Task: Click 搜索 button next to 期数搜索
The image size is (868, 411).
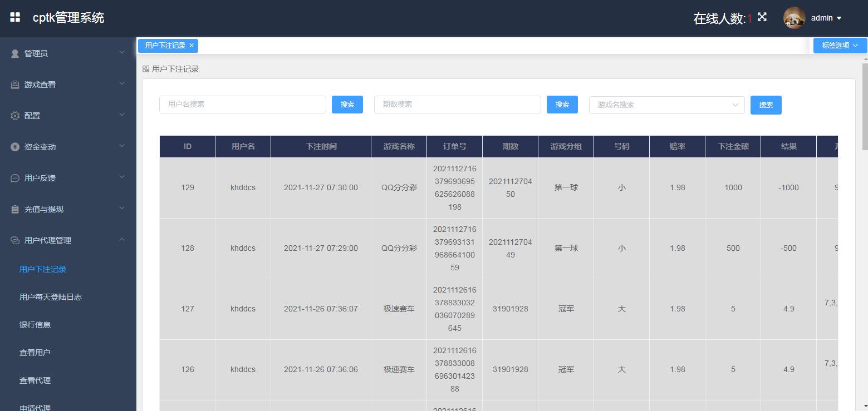Action: [x=562, y=105]
